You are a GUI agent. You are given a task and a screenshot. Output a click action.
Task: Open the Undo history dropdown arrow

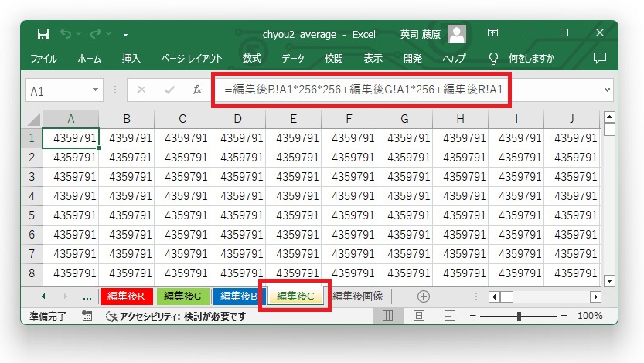78,34
